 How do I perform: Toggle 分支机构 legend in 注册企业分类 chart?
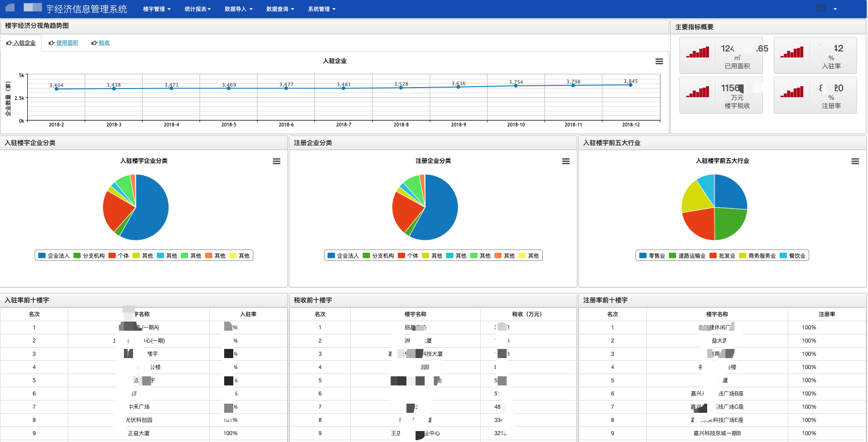[378, 256]
